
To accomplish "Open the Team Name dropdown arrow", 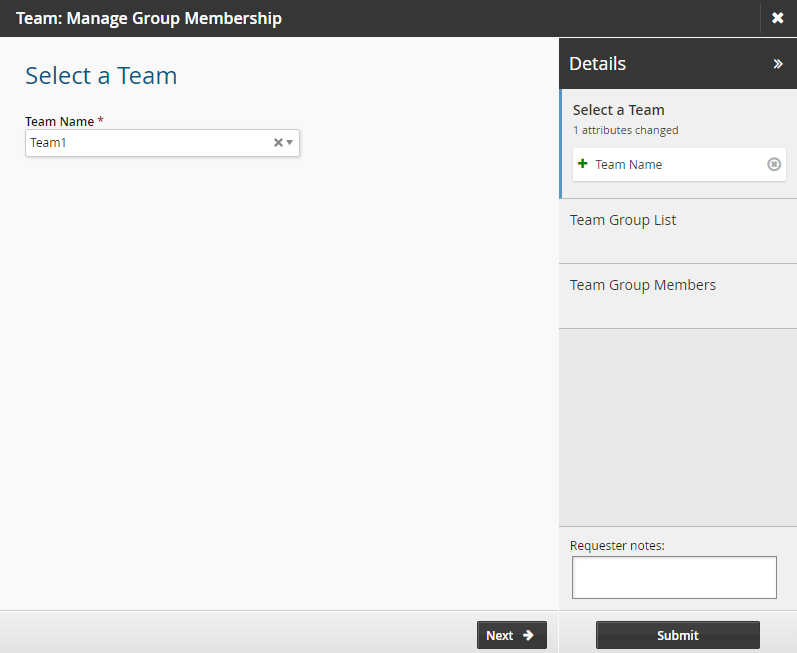I will [290, 143].
